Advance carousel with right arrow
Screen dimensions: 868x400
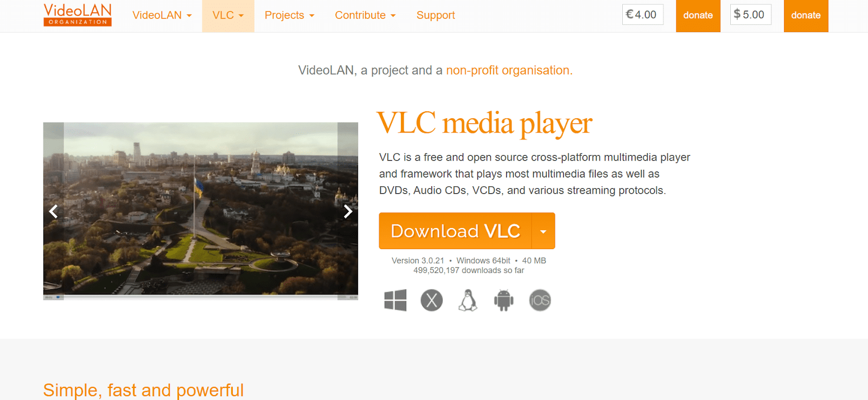348,211
